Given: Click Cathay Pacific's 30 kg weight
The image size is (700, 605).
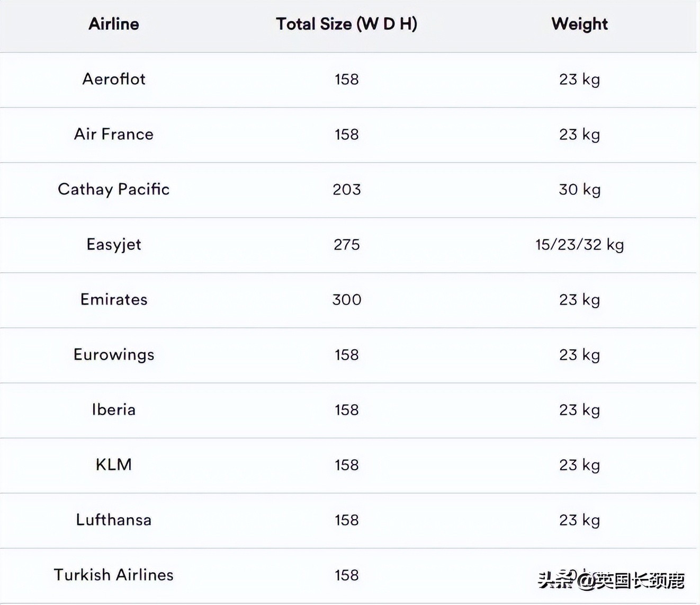Looking at the screenshot, I should pyautogui.click(x=579, y=189).
